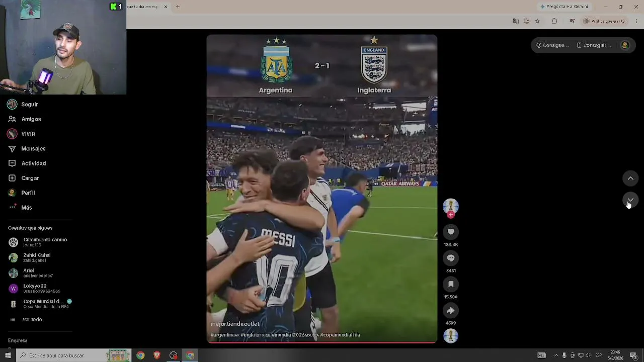The width and height of the screenshot is (644, 362).
Task: Click the Conseguir app button
Action: [x=593, y=45]
